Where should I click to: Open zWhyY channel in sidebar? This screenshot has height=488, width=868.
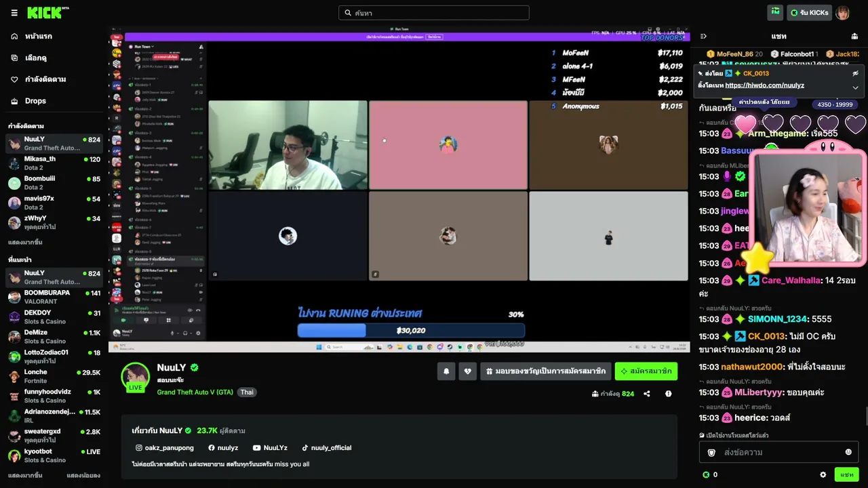tap(54, 222)
